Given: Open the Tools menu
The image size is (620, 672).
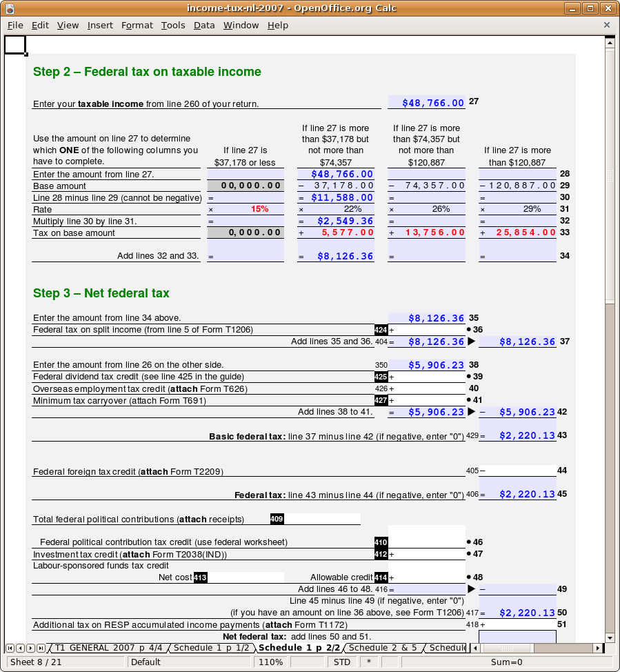Looking at the screenshot, I should (x=173, y=26).
